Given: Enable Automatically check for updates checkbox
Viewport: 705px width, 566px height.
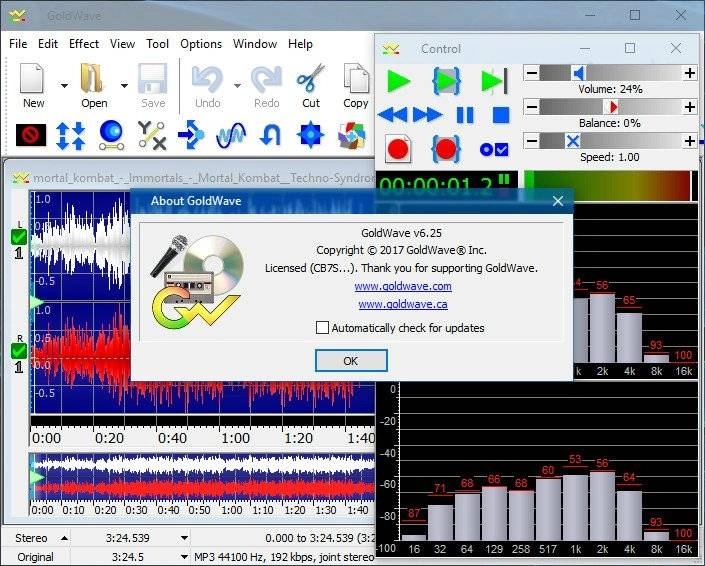Looking at the screenshot, I should pos(322,327).
